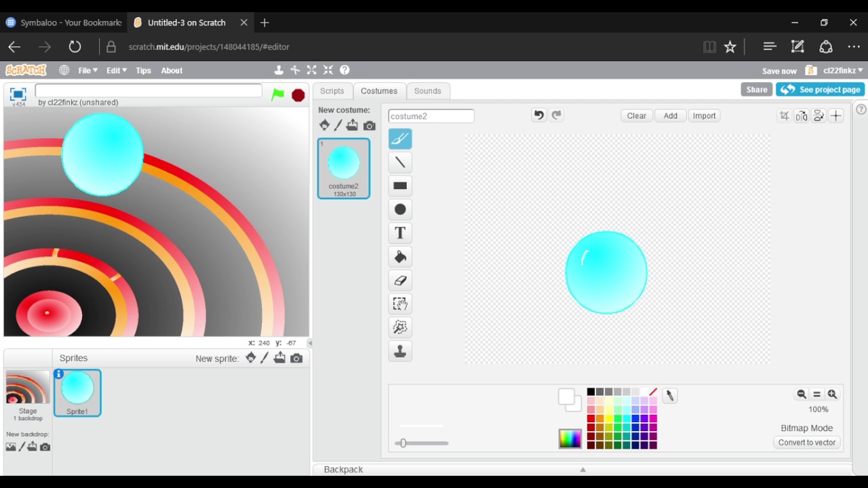The width and height of the screenshot is (868, 488).
Task: Select the Stage thumbnail
Action: [28, 396]
